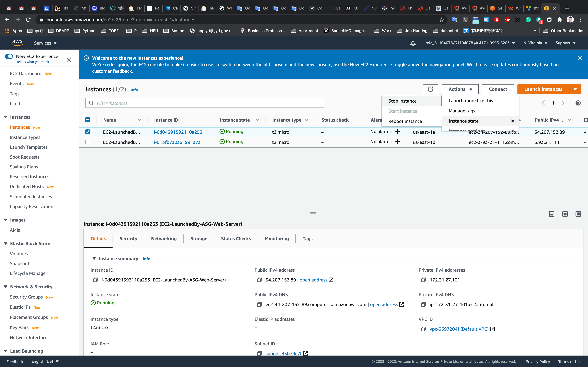Open the vpc-3597204f Default VPC link
Image resolution: width=588 pixels, height=367 pixels.
tap(459, 329)
